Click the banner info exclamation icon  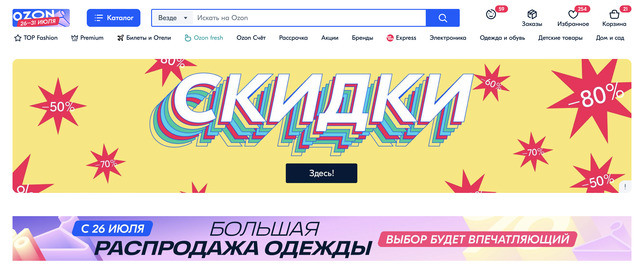[625, 186]
